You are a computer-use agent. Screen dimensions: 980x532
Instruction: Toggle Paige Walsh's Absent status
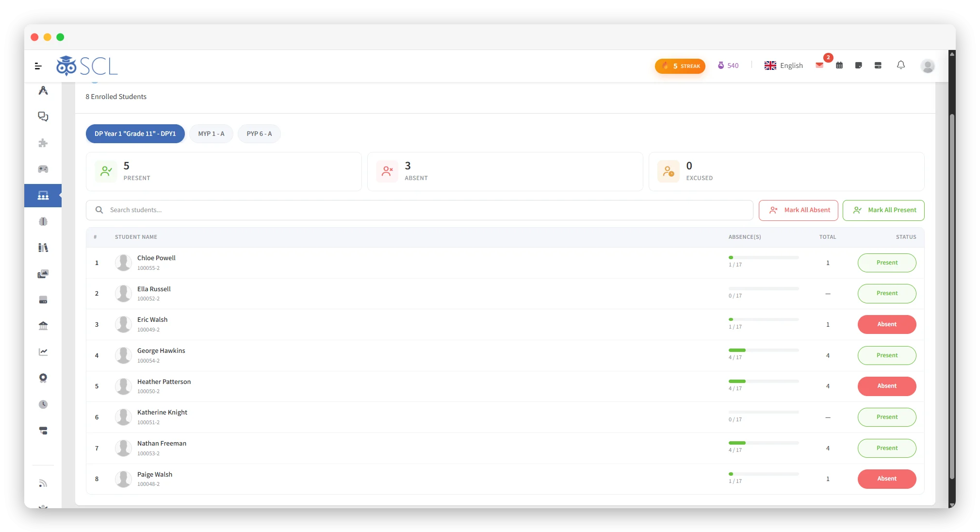point(887,479)
